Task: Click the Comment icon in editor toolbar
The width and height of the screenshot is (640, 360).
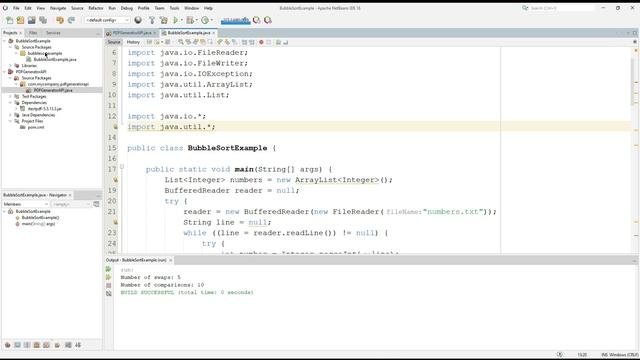Action: (x=278, y=42)
